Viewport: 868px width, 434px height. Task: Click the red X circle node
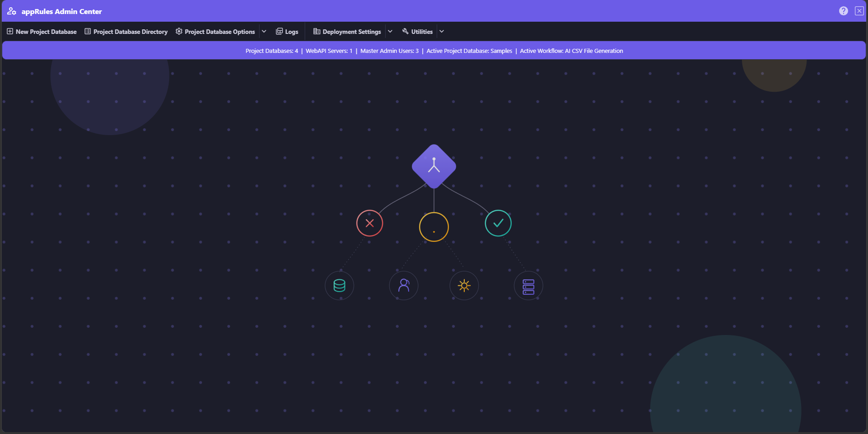pos(370,223)
